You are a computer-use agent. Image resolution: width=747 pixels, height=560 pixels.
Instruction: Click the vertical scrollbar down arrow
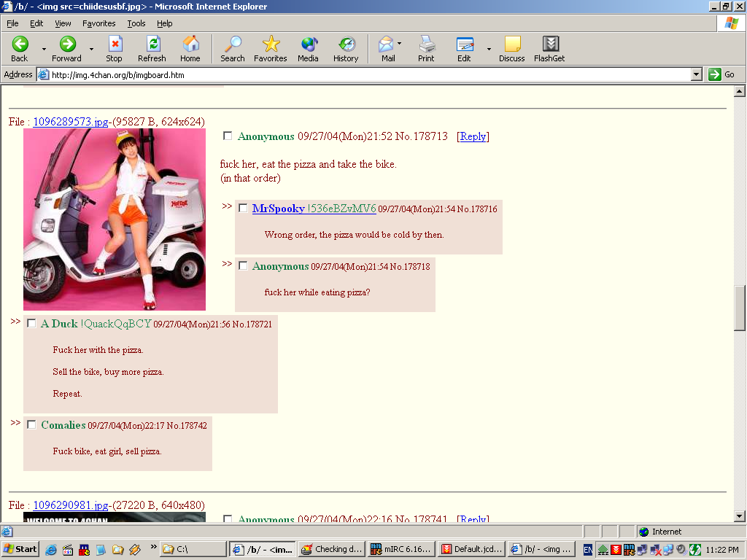739,516
